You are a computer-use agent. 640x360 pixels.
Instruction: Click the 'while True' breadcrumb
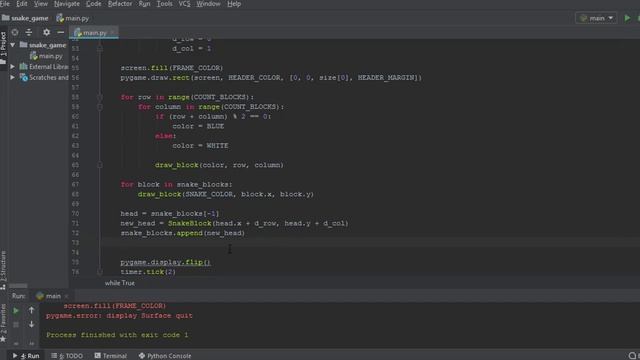click(120, 283)
